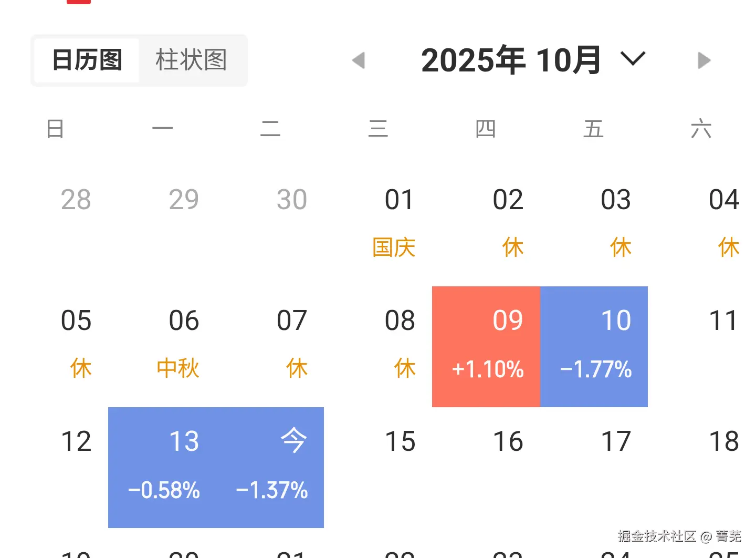Select October 15 on the calendar

[x=400, y=442]
